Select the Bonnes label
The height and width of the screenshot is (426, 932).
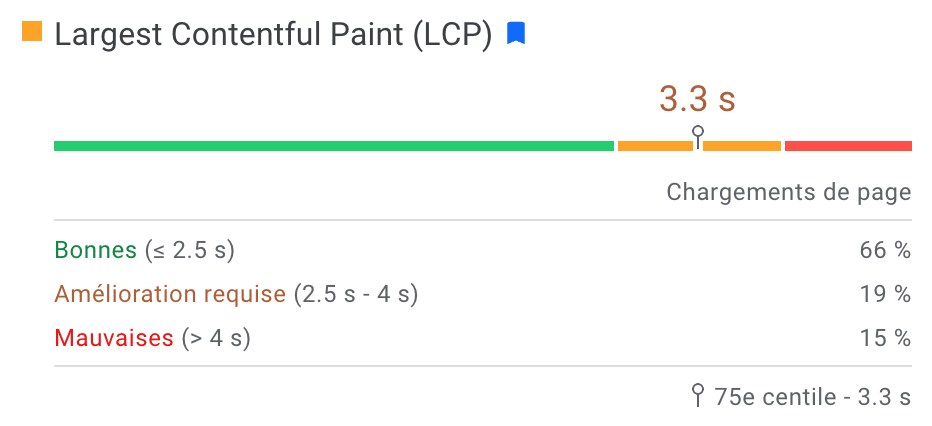click(x=96, y=250)
